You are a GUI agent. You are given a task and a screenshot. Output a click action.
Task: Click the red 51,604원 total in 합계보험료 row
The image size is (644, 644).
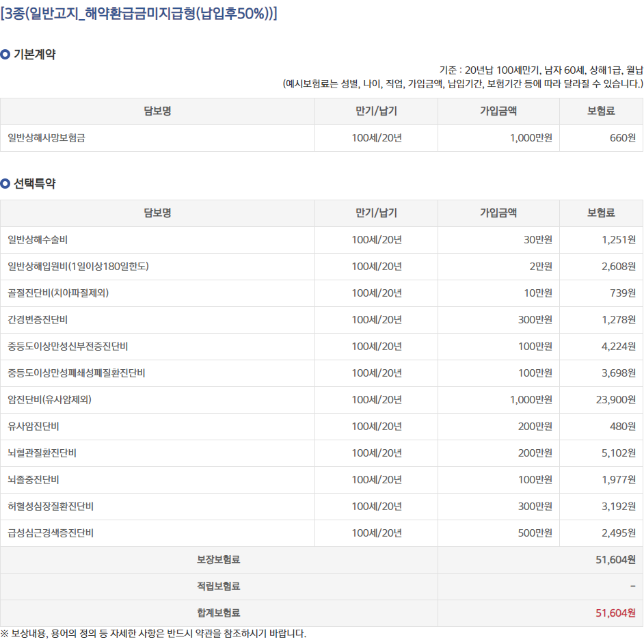point(616,613)
